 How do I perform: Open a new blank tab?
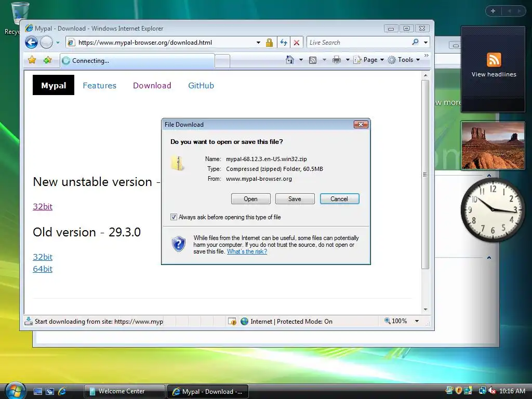pos(222,61)
